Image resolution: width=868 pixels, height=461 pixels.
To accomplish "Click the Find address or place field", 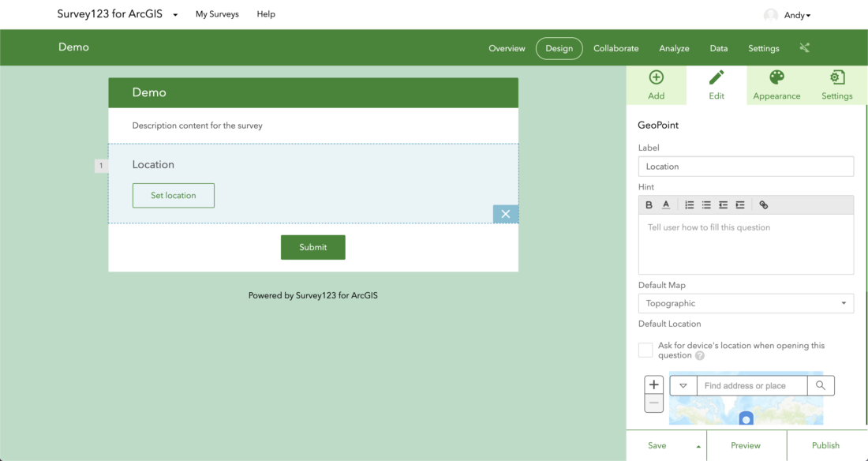I will [x=752, y=386].
